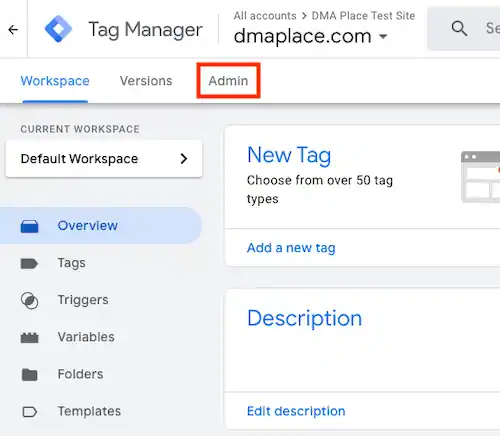Click the CURRENT WORKSPACE label

tap(80, 129)
